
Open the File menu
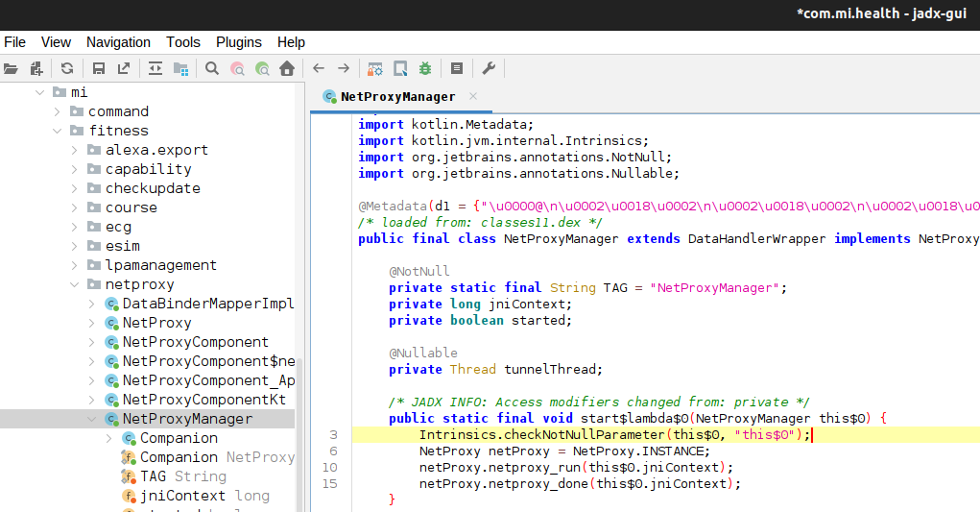point(14,42)
